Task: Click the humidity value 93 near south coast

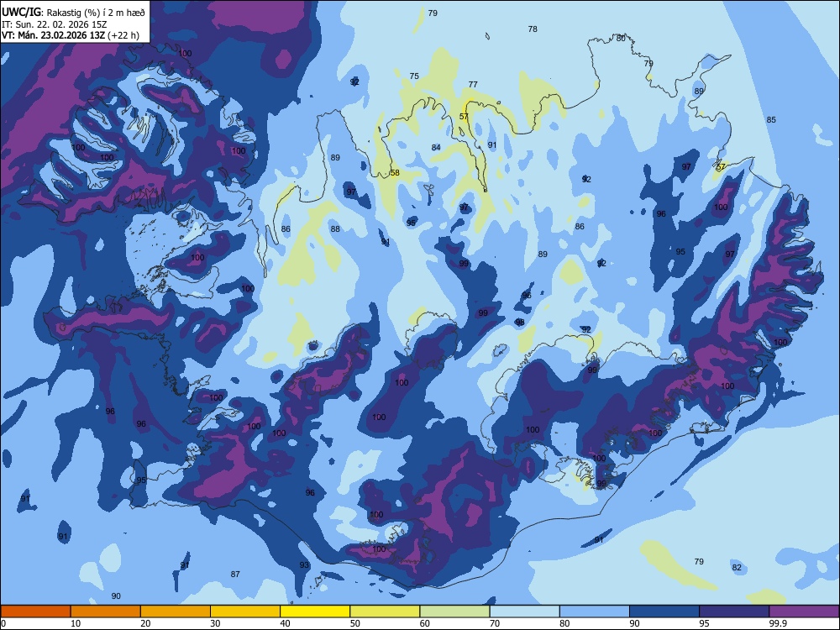Action: [x=304, y=564]
